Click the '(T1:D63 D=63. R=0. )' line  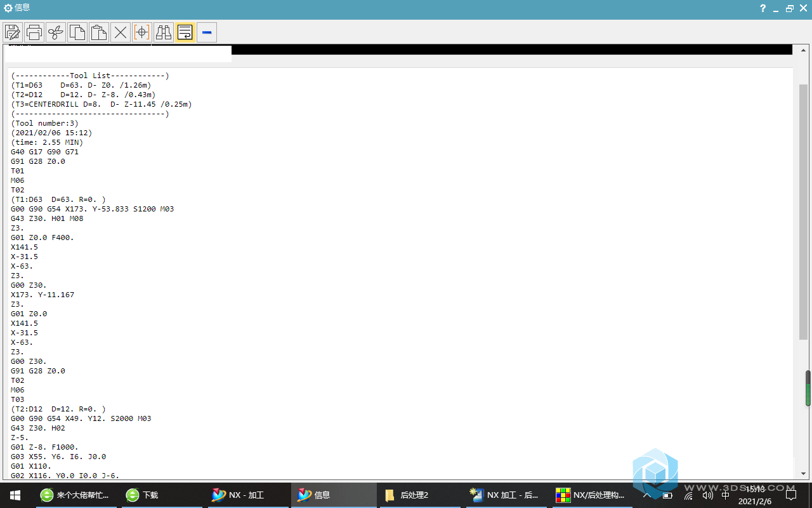tap(58, 199)
